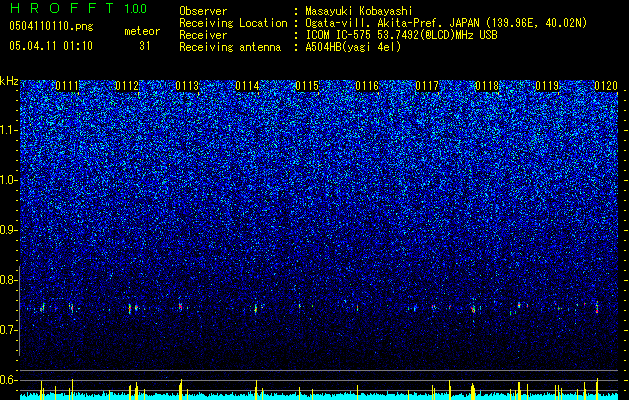The image size is (629, 400).
Task: Click the 'meteor' label
Action: [x=142, y=31]
